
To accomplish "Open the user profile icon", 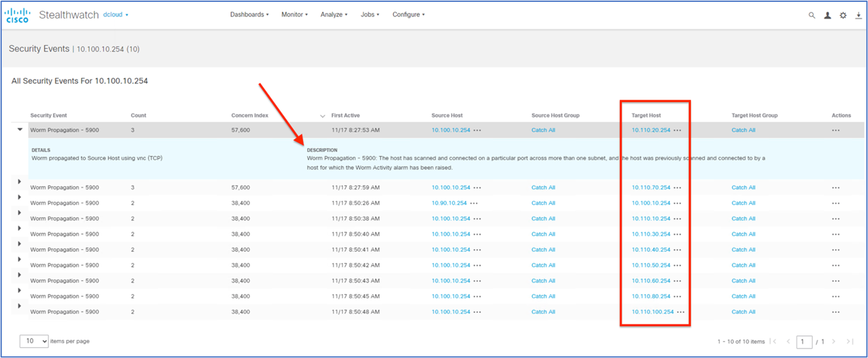I will pos(827,16).
